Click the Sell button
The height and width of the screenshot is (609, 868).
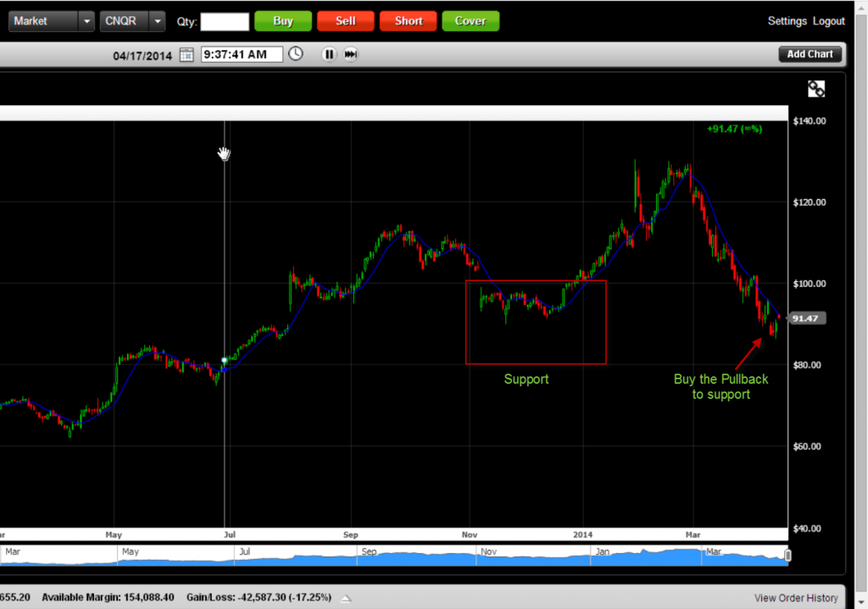coord(345,20)
